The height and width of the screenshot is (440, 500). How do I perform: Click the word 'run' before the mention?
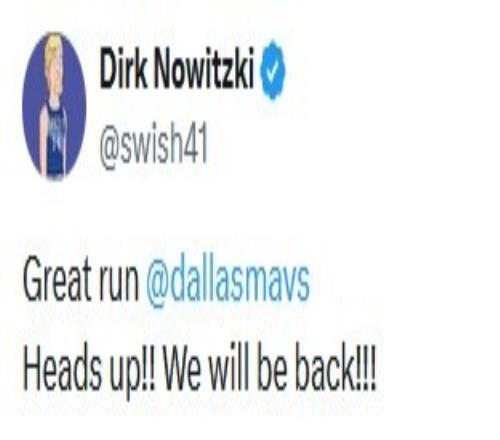click(118, 283)
